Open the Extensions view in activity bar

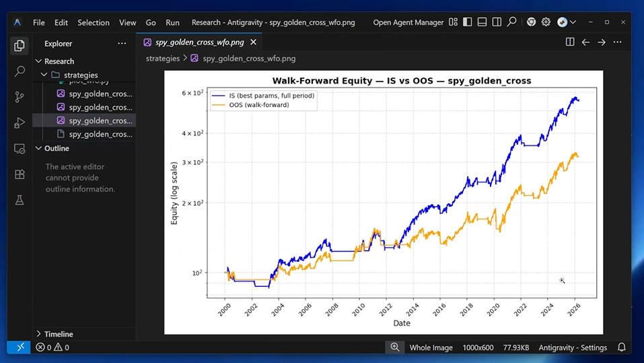[x=20, y=174]
